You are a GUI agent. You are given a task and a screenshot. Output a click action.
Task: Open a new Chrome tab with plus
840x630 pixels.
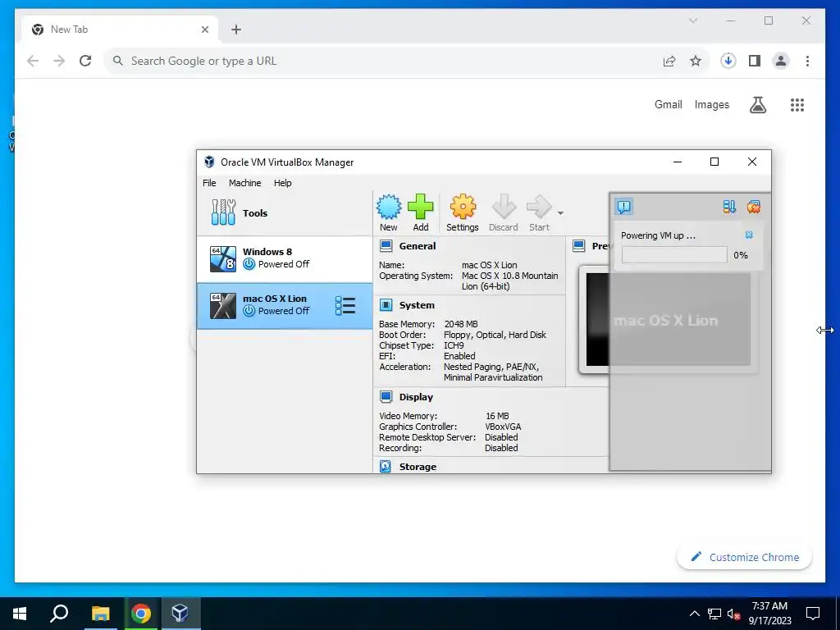pos(236,30)
